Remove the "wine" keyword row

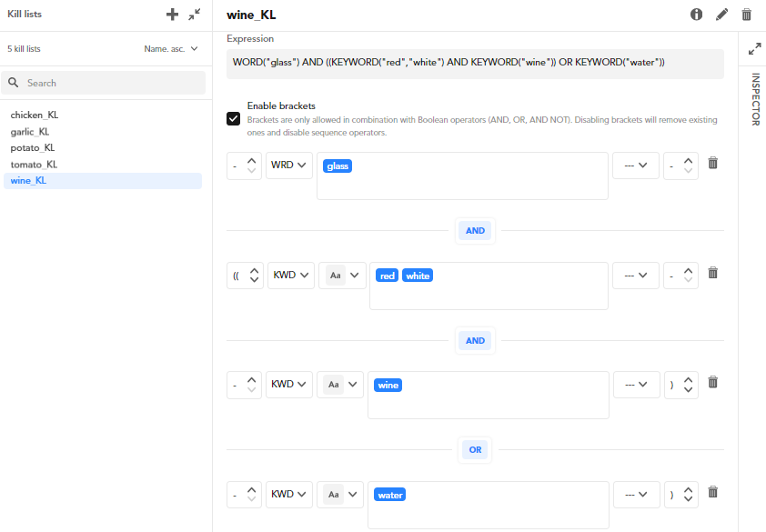click(x=712, y=383)
